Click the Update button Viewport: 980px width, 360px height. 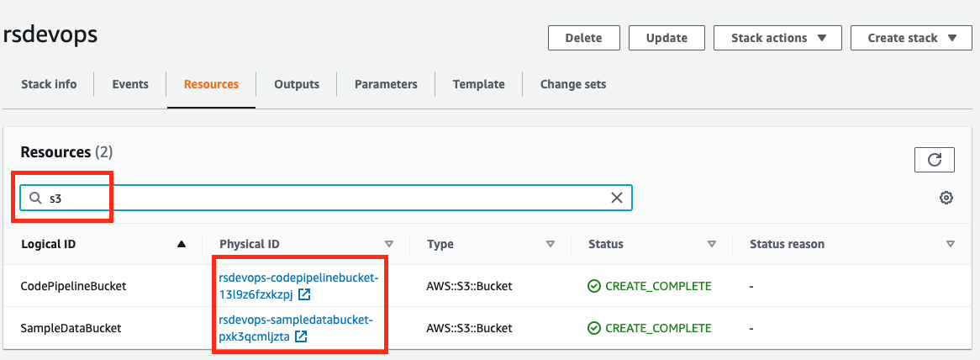pyautogui.click(x=667, y=38)
